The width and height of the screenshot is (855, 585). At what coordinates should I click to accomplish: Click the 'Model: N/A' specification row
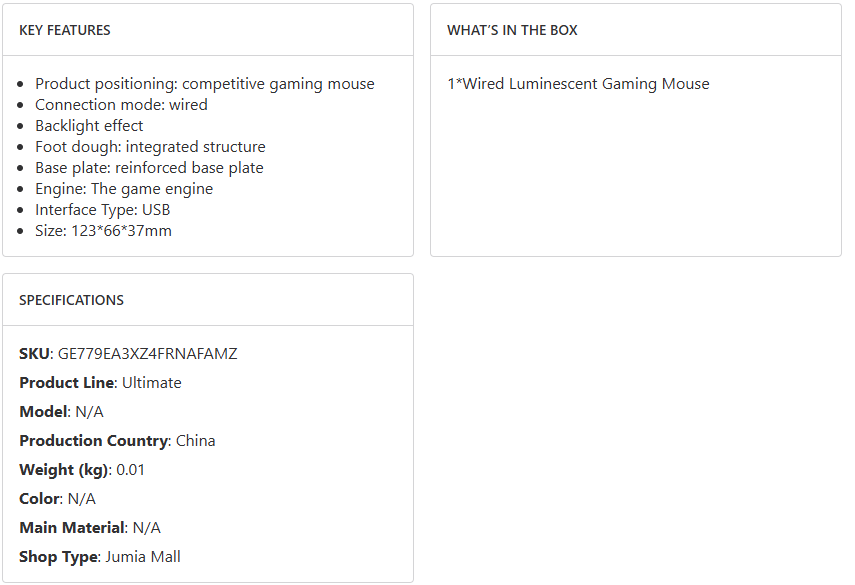(x=61, y=412)
